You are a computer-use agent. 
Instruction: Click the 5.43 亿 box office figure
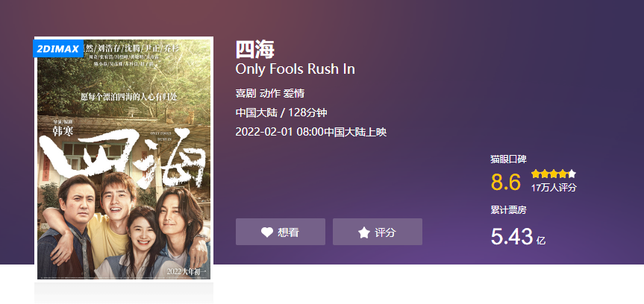(x=519, y=237)
